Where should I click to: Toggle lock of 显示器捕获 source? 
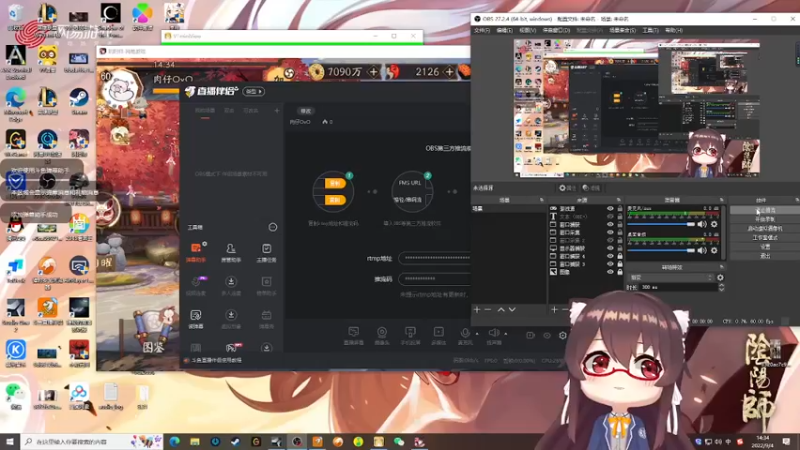coord(620,248)
